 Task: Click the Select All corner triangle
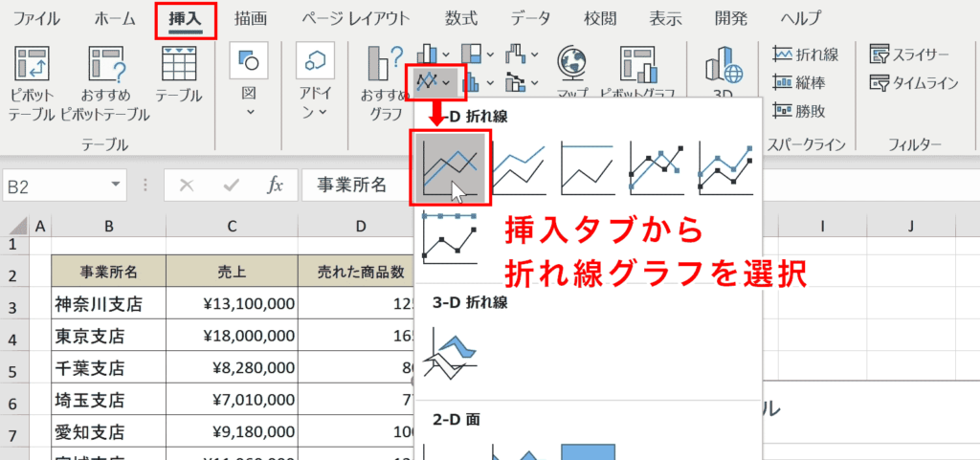[19, 226]
